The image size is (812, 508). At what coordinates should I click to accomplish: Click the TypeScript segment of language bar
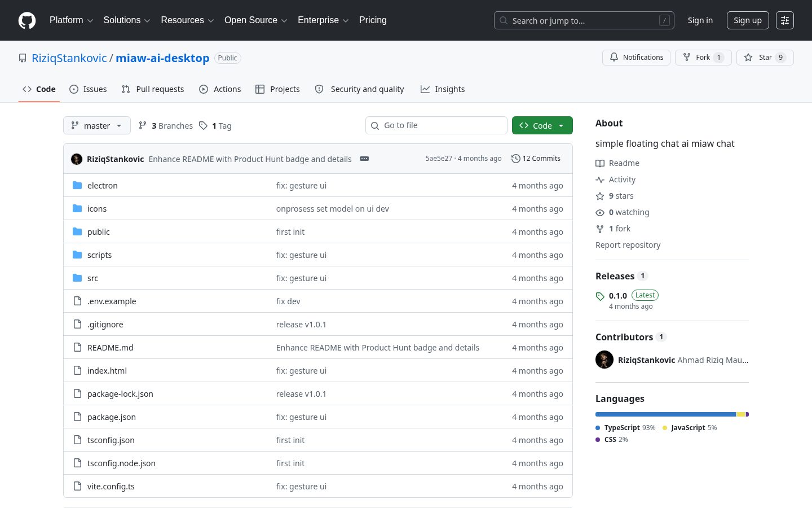665,414
